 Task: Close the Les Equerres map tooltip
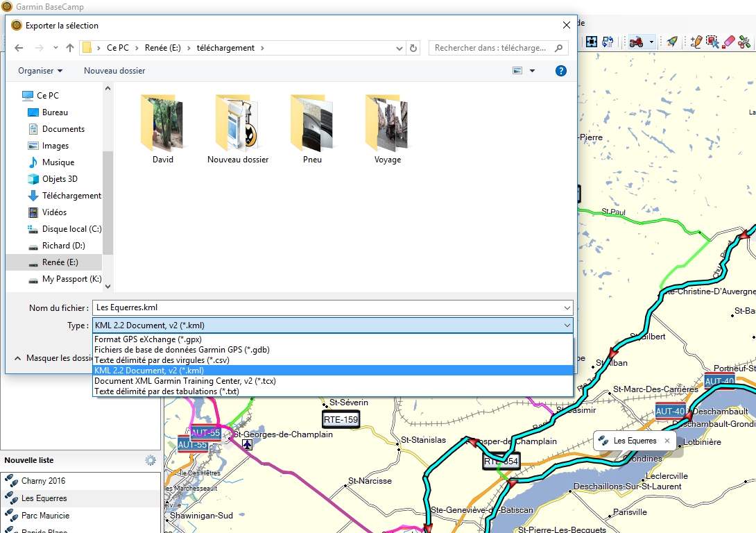pyautogui.click(x=667, y=441)
